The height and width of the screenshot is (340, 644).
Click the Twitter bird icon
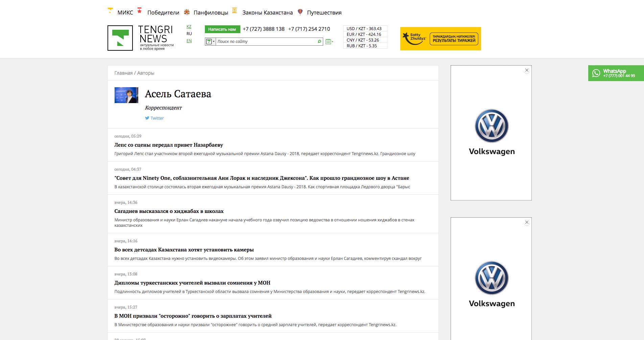coord(147,118)
